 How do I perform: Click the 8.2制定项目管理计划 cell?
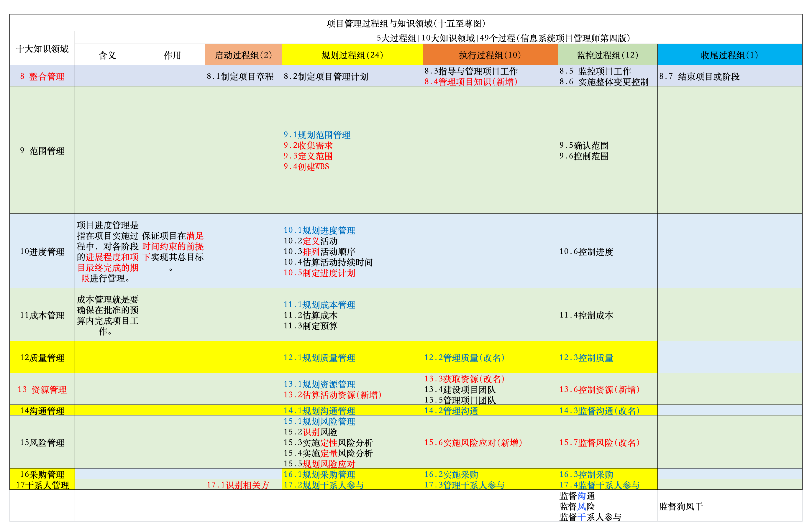click(352, 76)
